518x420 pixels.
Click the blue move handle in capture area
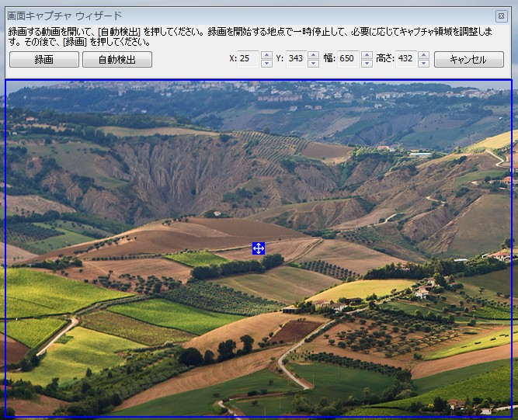point(259,248)
